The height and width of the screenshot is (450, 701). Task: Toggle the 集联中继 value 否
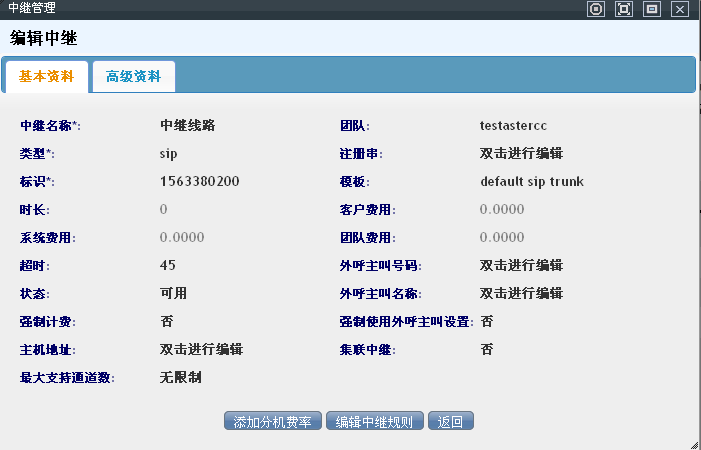486,350
